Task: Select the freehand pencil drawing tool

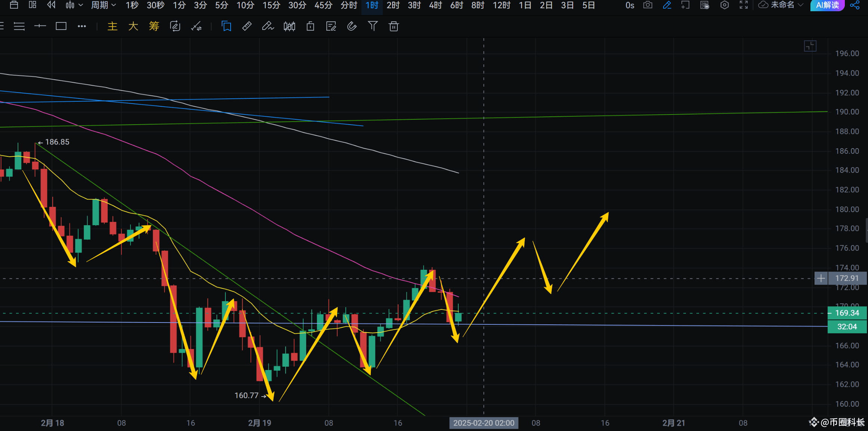Action: point(268,26)
